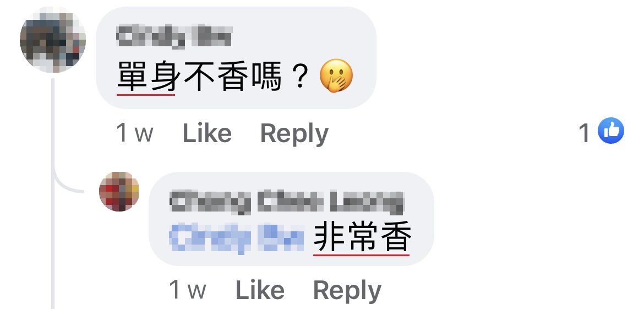Click the reaction count number 1
Screen dimensions: 644x309
pos(585,133)
